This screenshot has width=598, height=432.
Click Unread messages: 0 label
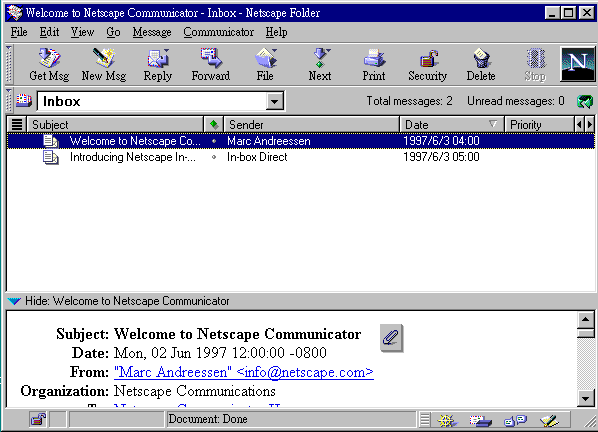[516, 101]
